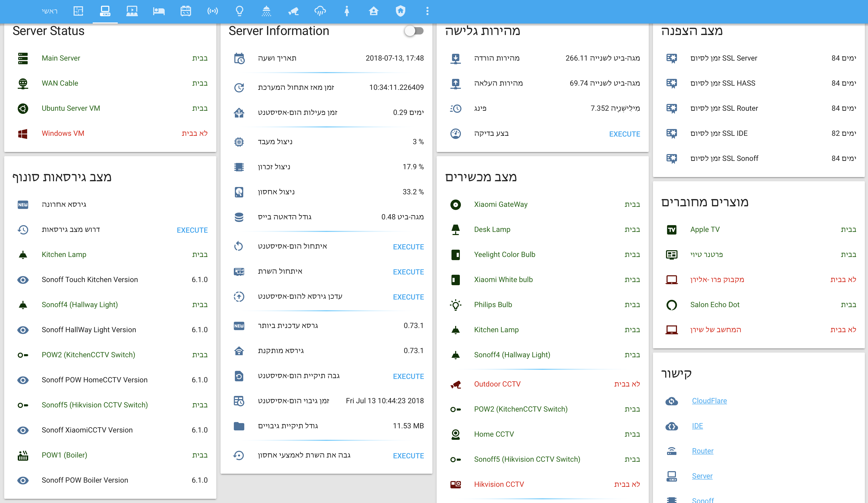Screen dimensions: 868x503
Task: Open the CCTV camera tab icon
Action: [293, 11]
